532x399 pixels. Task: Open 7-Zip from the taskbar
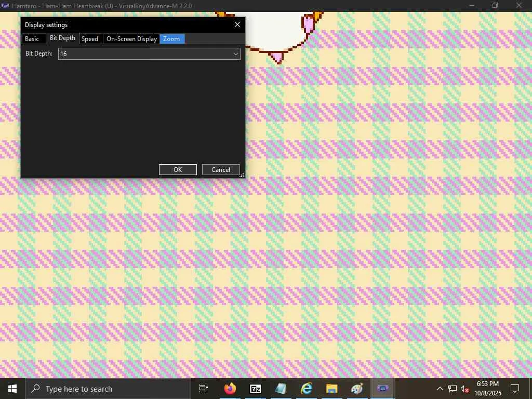tap(256, 389)
